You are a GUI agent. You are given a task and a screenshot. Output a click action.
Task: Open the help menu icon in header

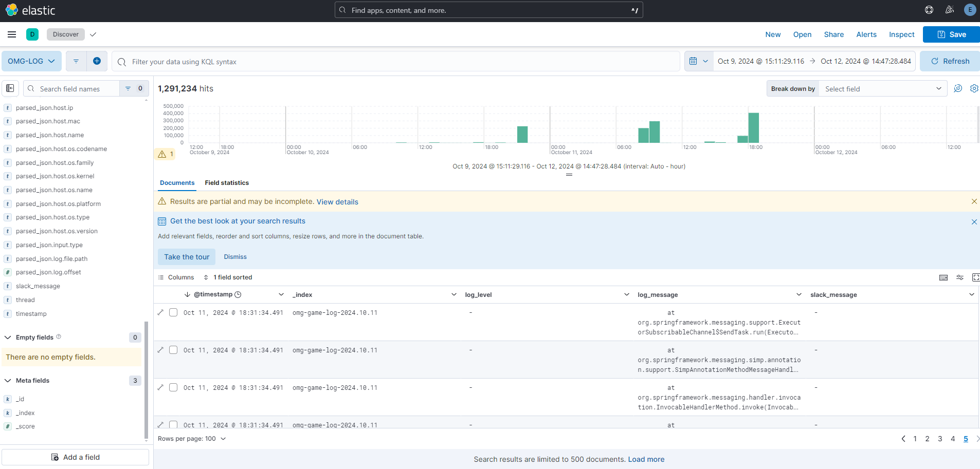929,10
